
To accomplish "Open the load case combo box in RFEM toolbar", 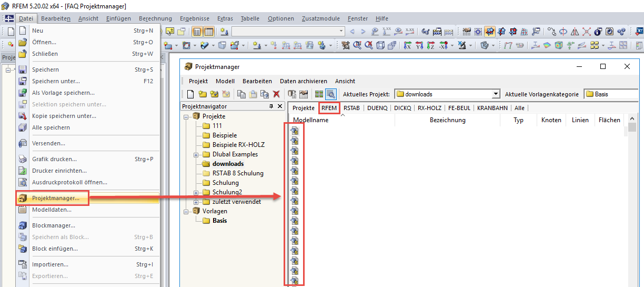I will 288,32.
